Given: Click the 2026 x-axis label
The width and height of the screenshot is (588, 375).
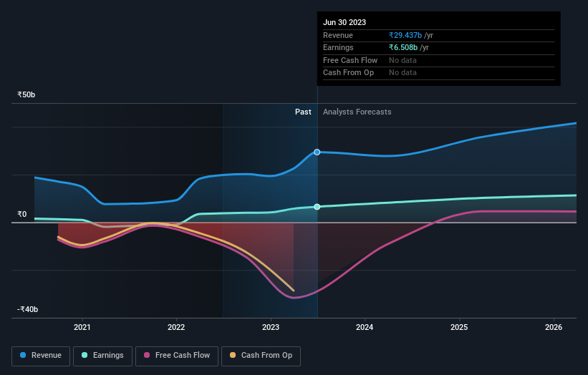Looking at the screenshot, I should pyautogui.click(x=554, y=328).
